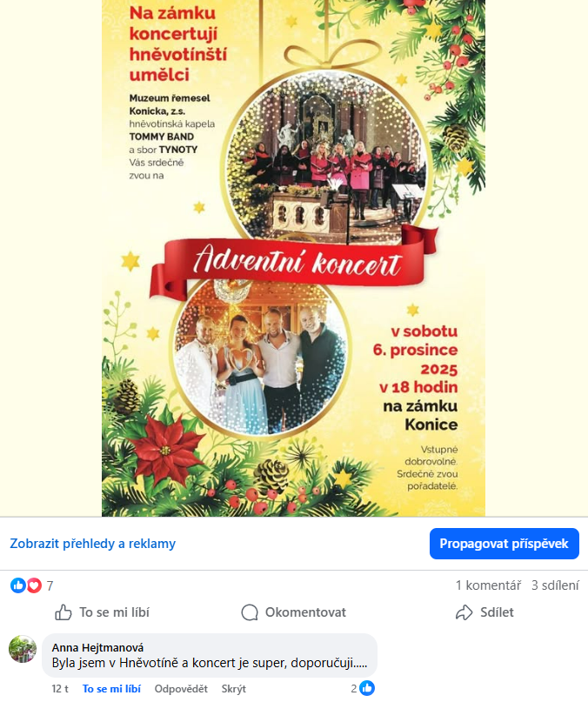Image resolution: width=588 pixels, height=702 pixels.
Task: Click Propagovat příspěvek button
Action: 504,544
